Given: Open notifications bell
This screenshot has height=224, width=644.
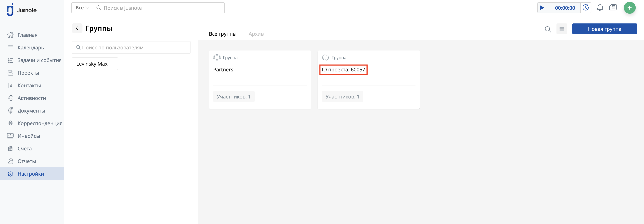Looking at the screenshot, I should click(x=600, y=8).
